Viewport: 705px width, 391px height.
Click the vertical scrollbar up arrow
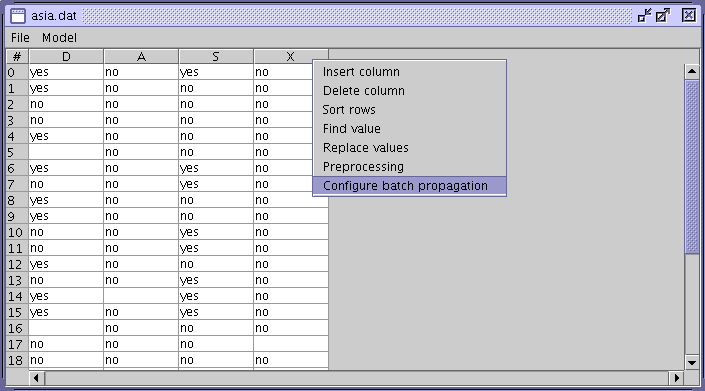click(x=692, y=71)
